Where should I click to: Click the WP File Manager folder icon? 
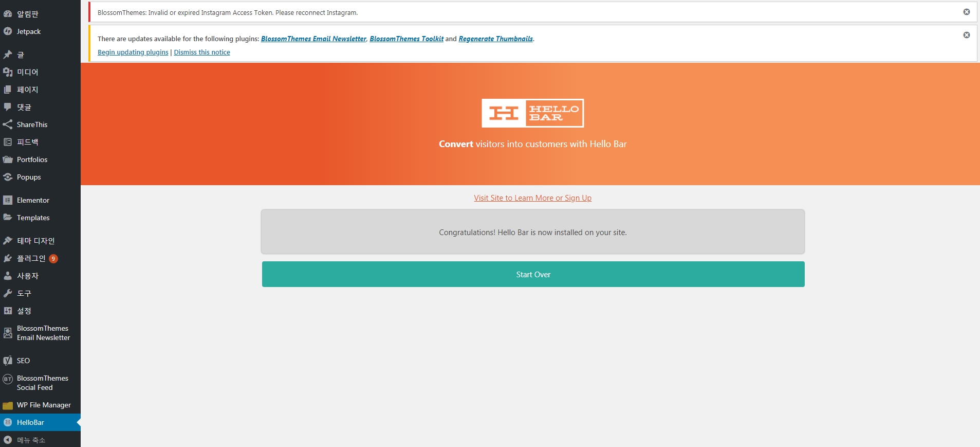pos(8,405)
